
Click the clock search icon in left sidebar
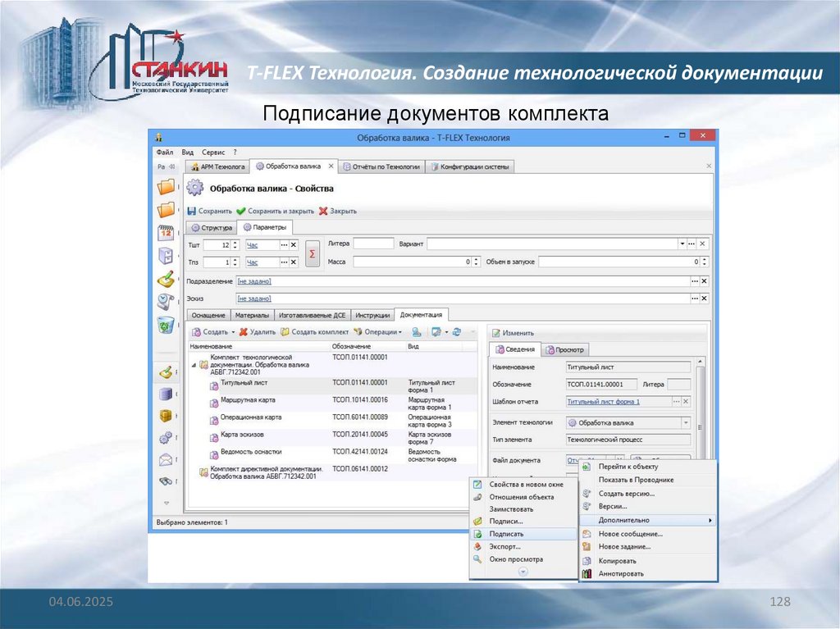[x=166, y=302]
